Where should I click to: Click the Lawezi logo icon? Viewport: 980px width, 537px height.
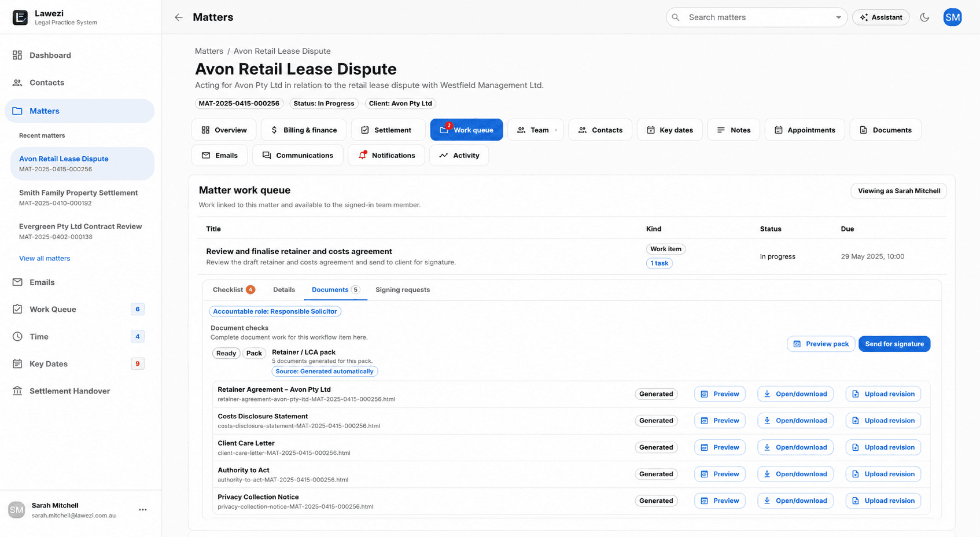20,17
